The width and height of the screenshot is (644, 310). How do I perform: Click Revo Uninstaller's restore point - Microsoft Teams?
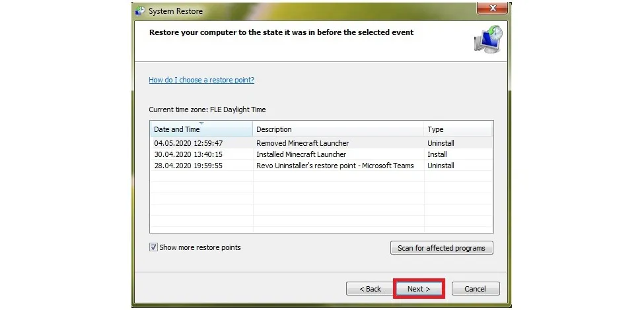coord(335,166)
